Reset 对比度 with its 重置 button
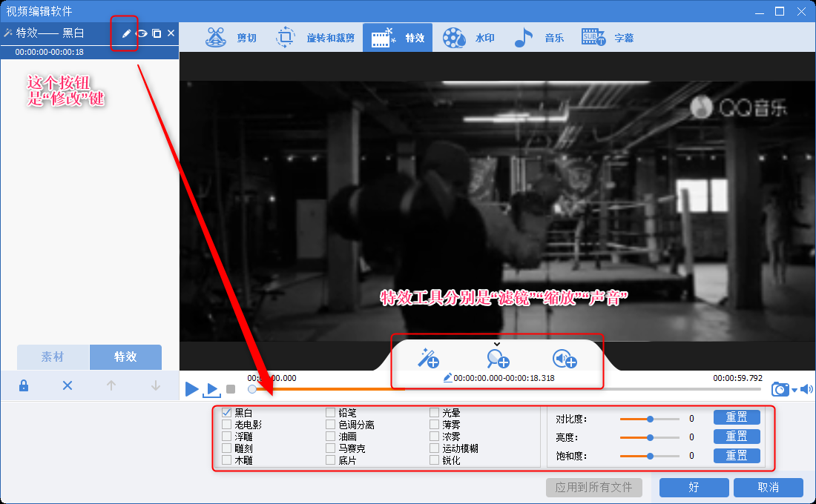Screen dimensions: 816x504 [x=737, y=417]
